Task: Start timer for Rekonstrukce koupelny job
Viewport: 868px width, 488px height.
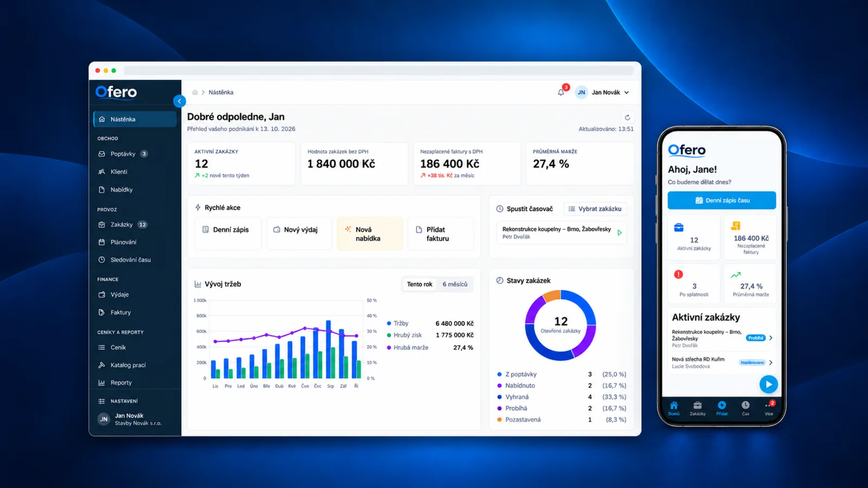Action: click(620, 233)
